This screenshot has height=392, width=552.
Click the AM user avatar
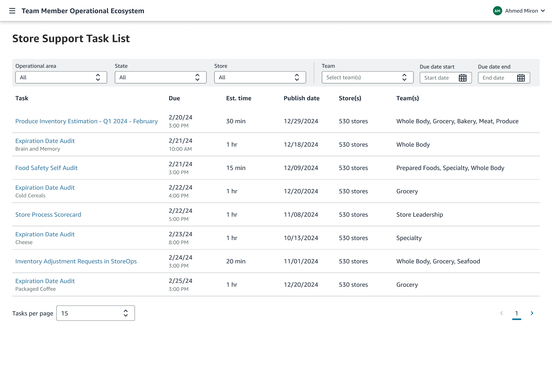click(497, 11)
